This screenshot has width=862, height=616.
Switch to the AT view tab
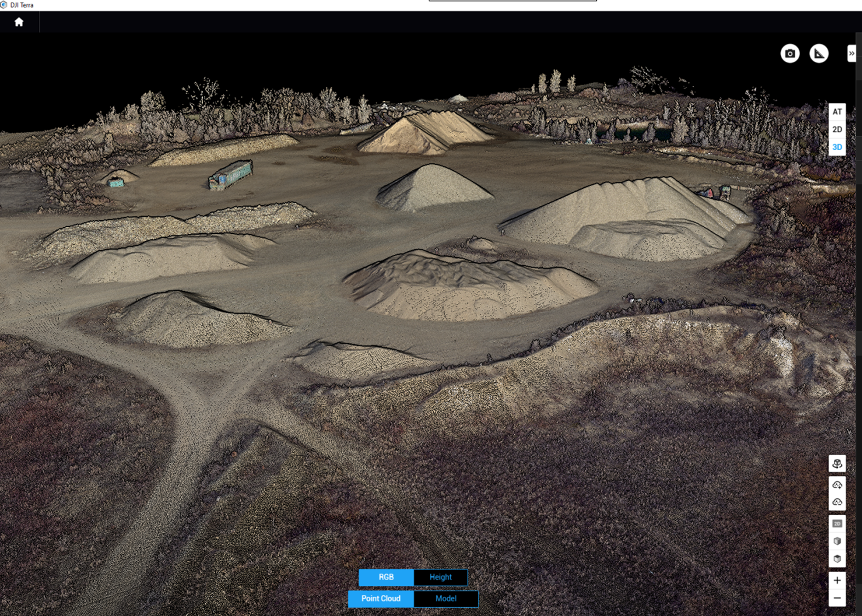(x=837, y=112)
